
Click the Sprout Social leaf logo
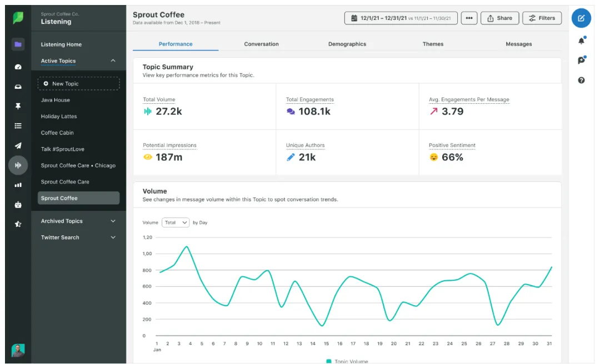click(x=18, y=18)
